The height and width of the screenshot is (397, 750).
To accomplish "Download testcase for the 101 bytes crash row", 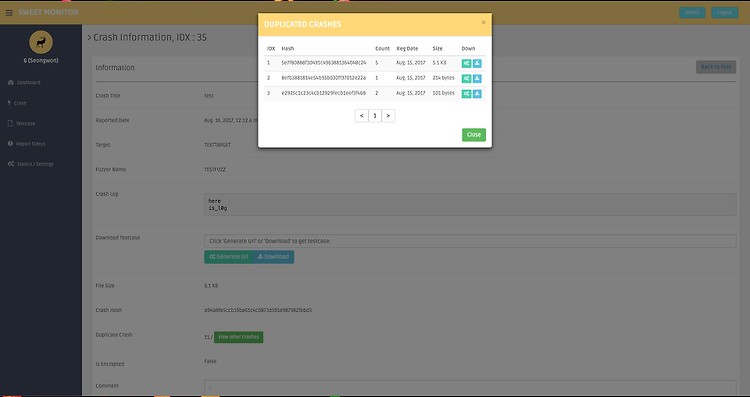I will point(477,94).
